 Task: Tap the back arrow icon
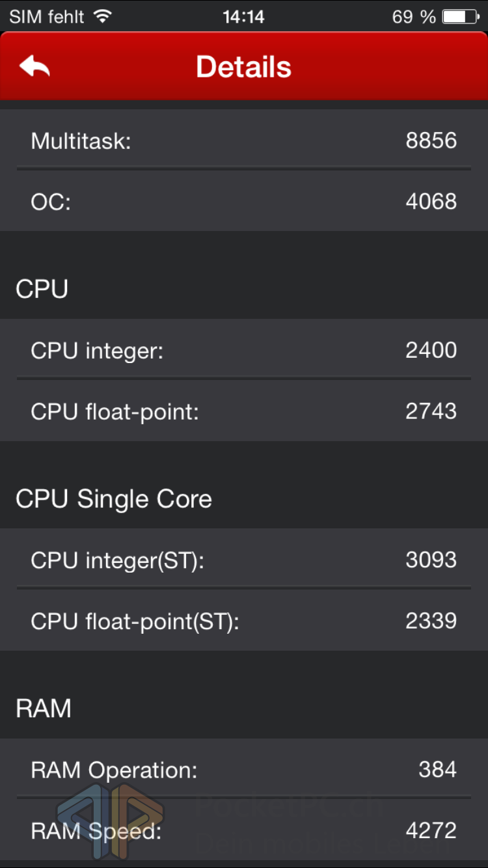click(x=34, y=66)
